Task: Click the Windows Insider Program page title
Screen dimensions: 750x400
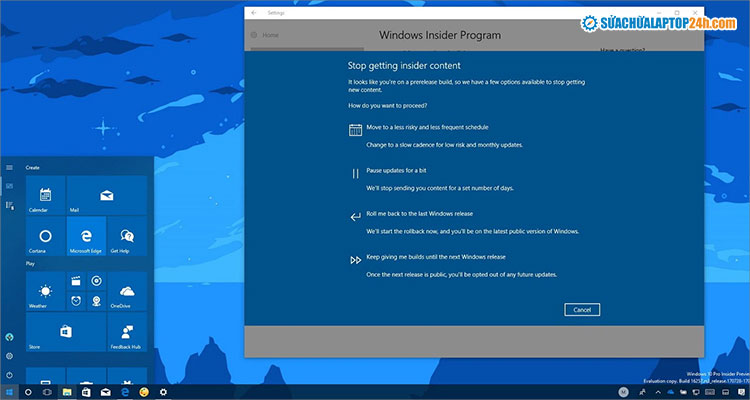Action: 440,35
